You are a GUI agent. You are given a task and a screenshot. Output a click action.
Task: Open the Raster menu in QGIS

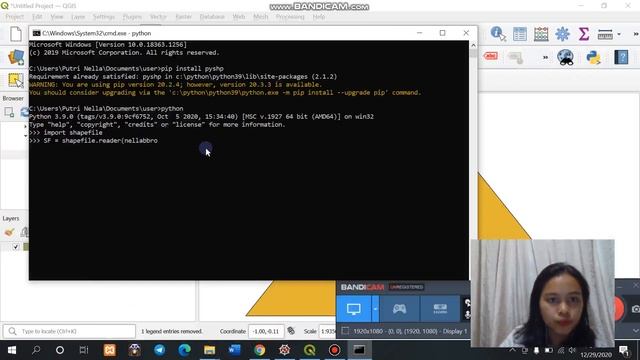(x=183, y=17)
